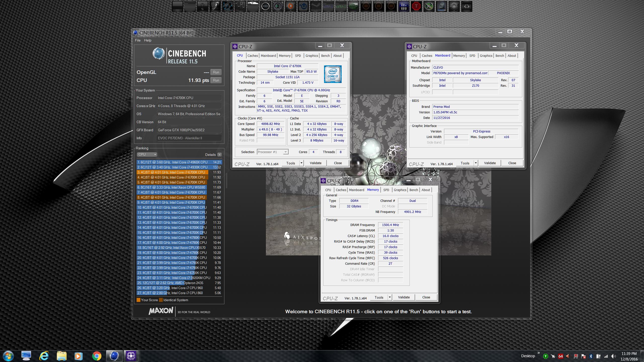The width and height of the screenshot is (644, 362).
Task: Click the red 64 temperature tray icon
Action: pyautogui.click(x=561, y=356)
